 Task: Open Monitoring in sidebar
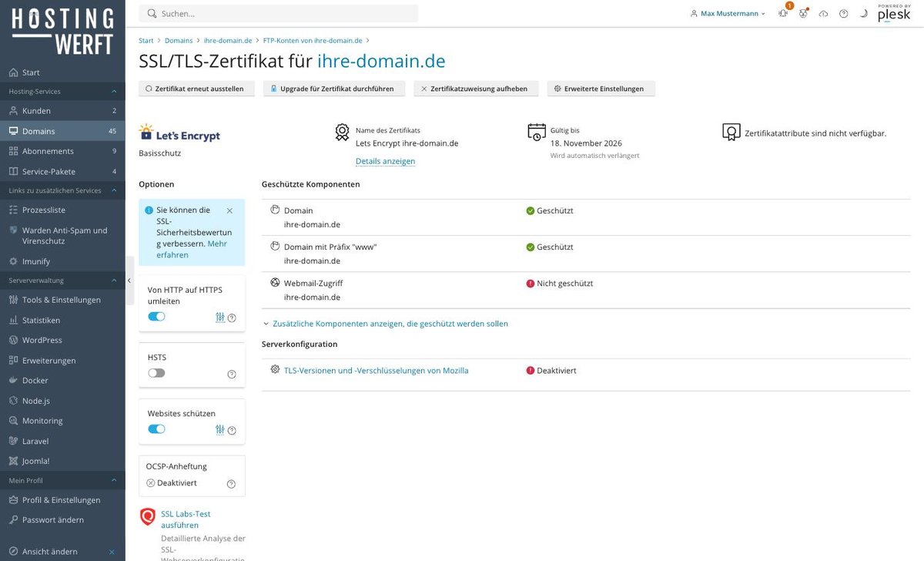pyautogui.click(x=62, y=421)
